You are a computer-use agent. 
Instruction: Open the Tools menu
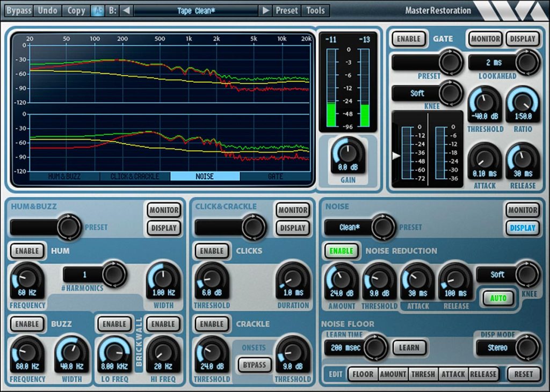pos(315,11)
